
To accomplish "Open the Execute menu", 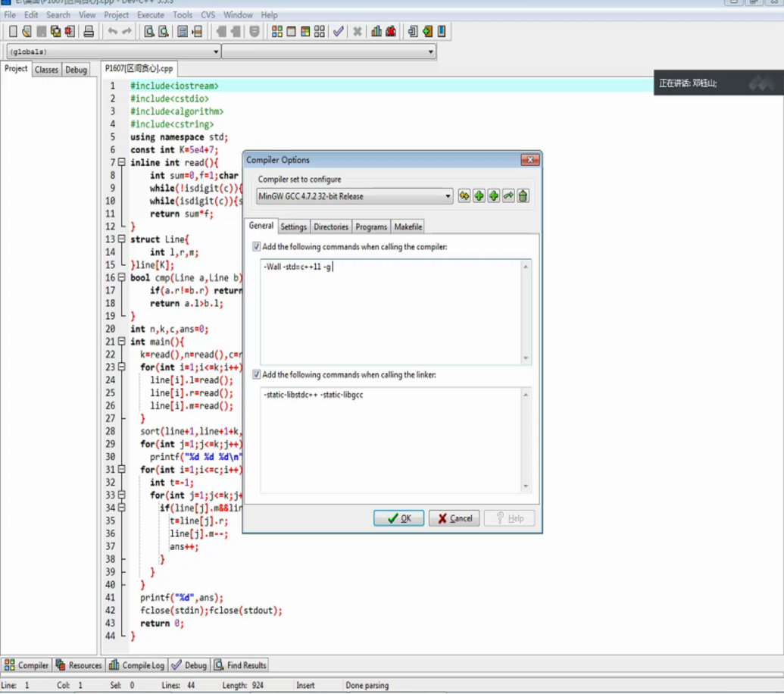I will coord(150,14).
